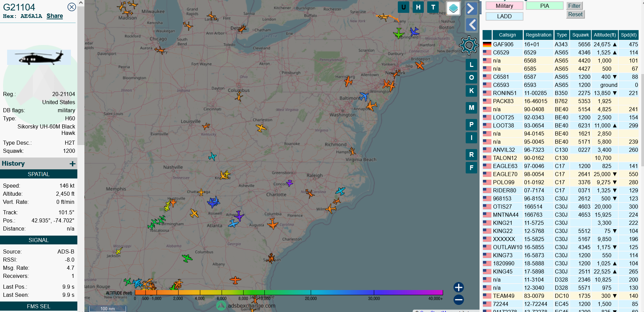Select the PACK83 aircraft row
The image size is (644, 312).
tap(561, 101)
